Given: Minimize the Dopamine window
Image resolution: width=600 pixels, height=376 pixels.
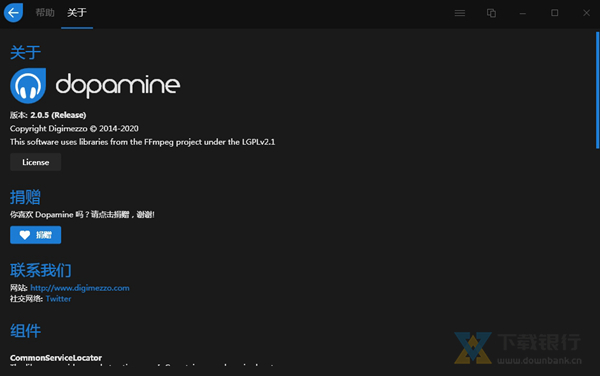Looking at the screenshot, I should (523, 13).
